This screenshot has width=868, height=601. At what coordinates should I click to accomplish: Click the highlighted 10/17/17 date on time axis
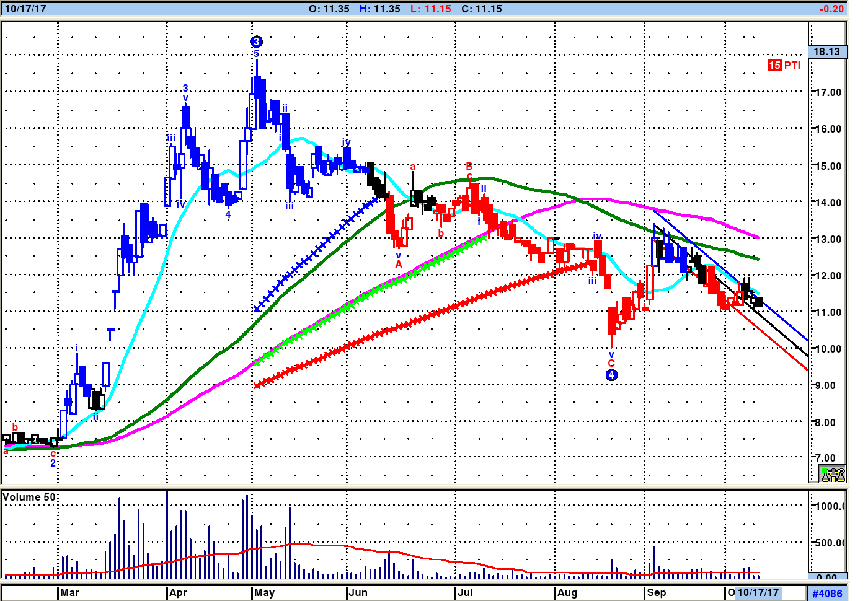coord(758,593)
